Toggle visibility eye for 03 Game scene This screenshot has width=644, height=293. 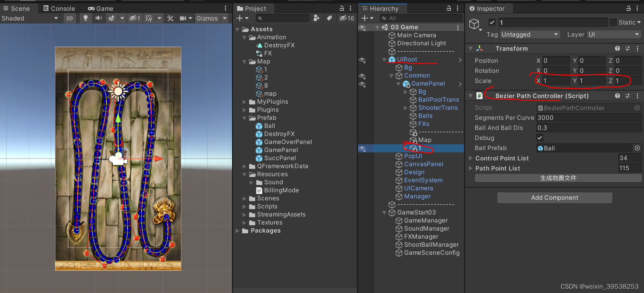tap(362, 28)
